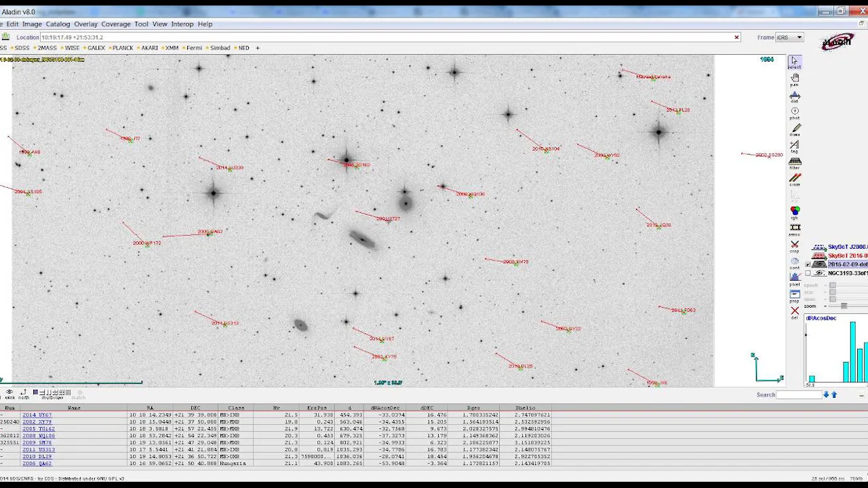Open the Image menu
Viewport: 868px width, 488px height.
[32, 24]
